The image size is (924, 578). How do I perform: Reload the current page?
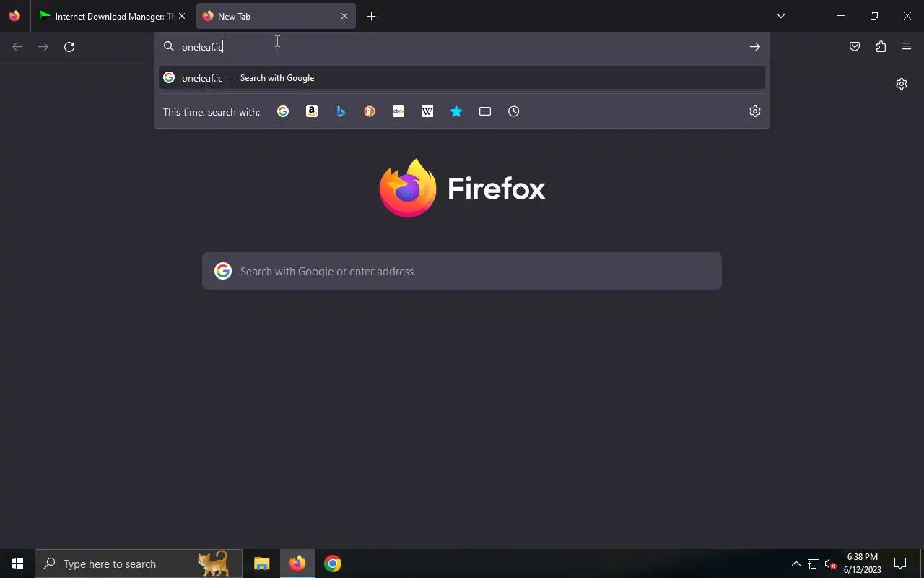pos(69,47)
